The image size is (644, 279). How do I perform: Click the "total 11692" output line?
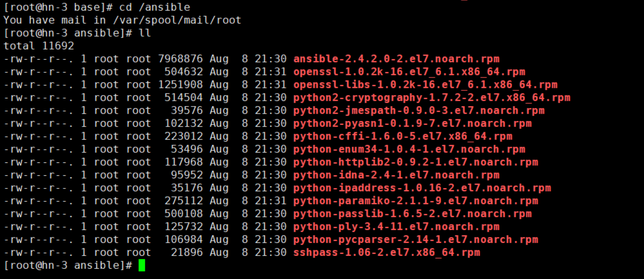(39, 46)
